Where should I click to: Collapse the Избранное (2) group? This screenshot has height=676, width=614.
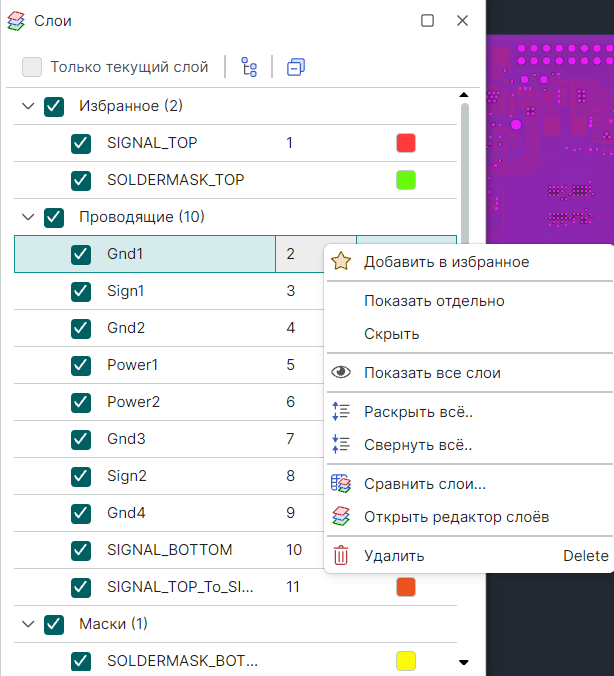click(28, 106)
